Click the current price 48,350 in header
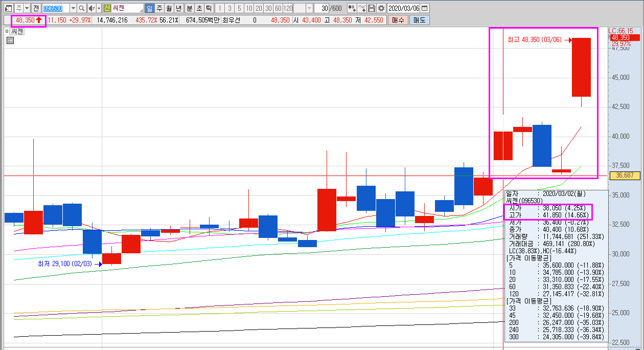The width and height of the screenshot is (644, 350). click(25, 20)
